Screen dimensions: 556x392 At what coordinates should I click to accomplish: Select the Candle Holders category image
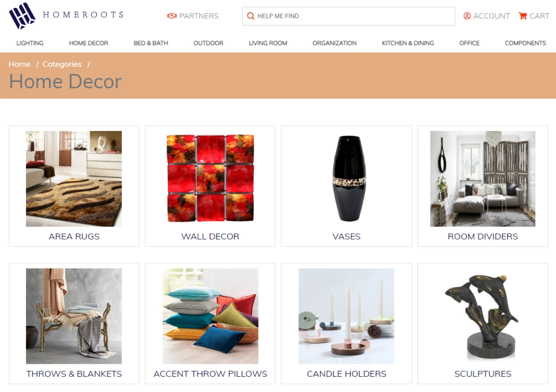346,316
